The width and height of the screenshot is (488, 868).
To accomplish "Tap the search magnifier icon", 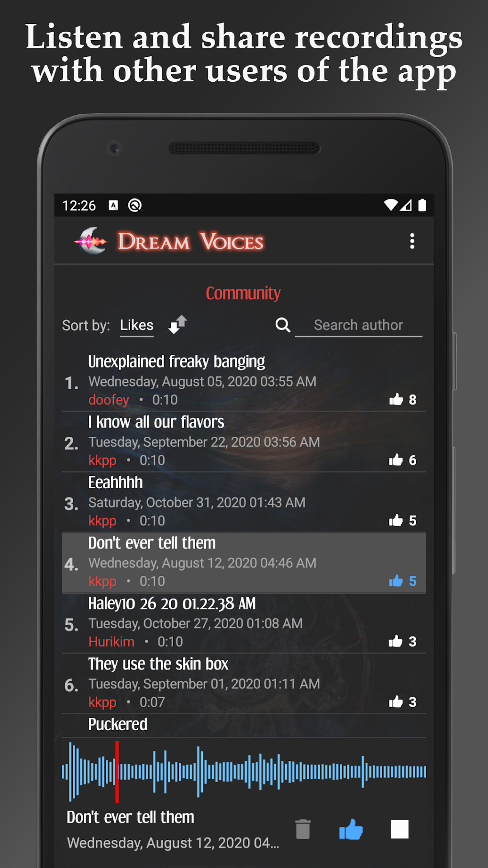I will point(283,325).
